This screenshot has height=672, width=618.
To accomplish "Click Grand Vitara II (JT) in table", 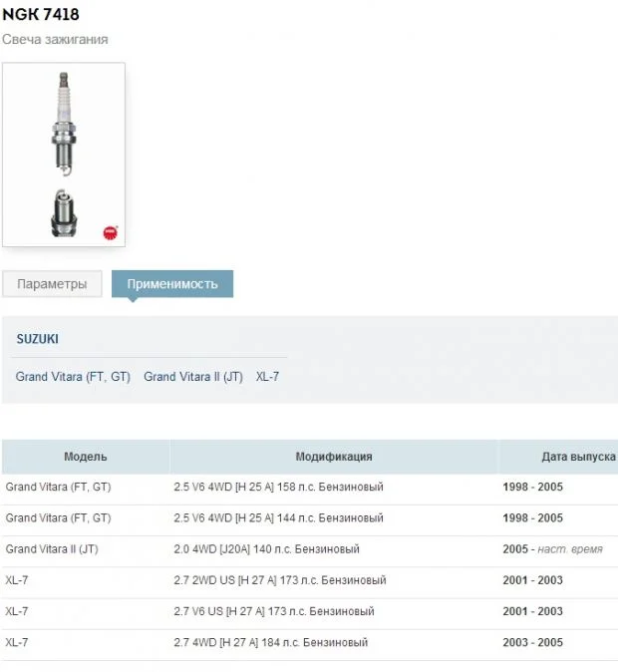I will click(52, 549).
